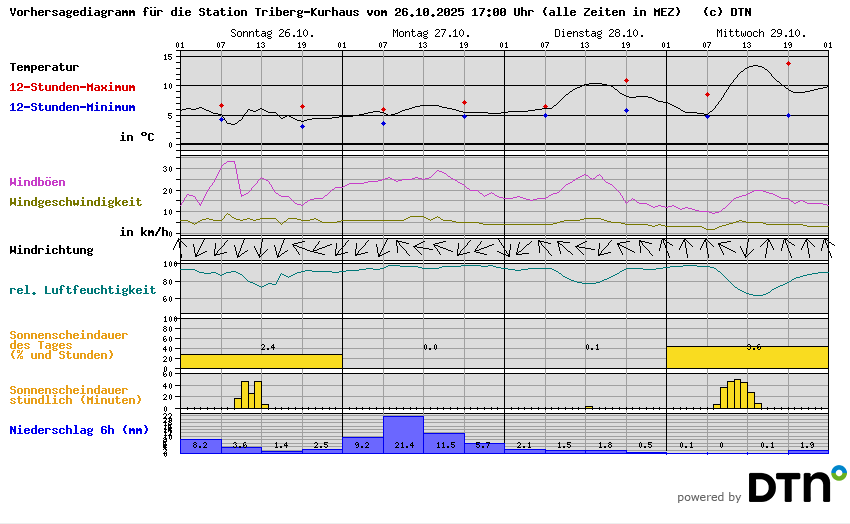
Task: Pick red maximum marker on Sonntag at 07
Action: 221,105
